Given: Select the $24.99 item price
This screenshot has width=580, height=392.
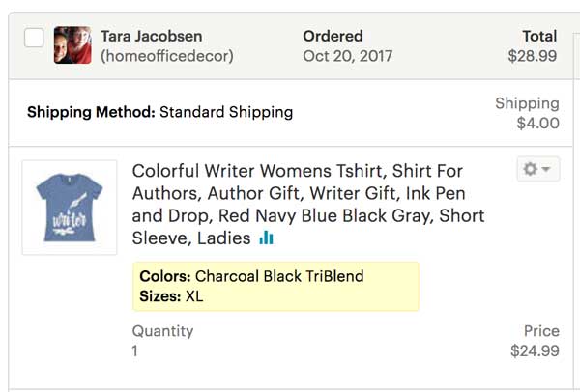Looking at the screenshot, I should 535,350.
